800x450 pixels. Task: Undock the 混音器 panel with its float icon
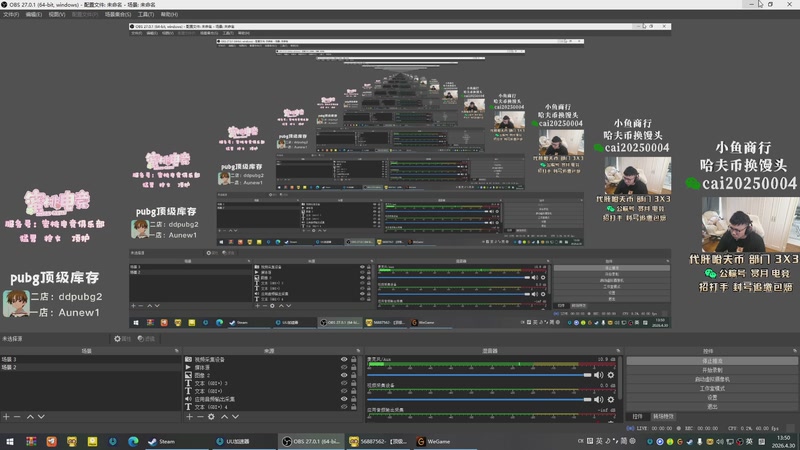click(x=618, y=351)
